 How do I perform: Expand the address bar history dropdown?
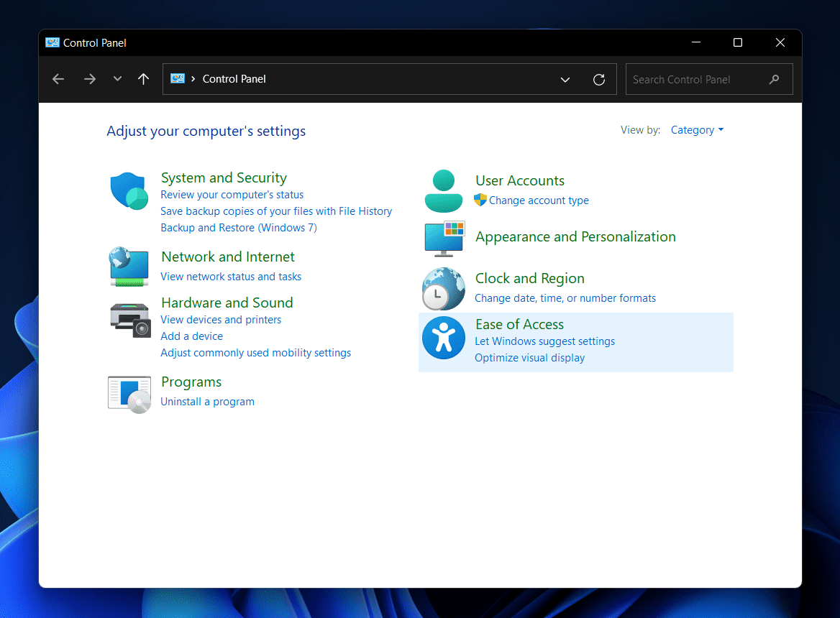[x=565, y=79]
